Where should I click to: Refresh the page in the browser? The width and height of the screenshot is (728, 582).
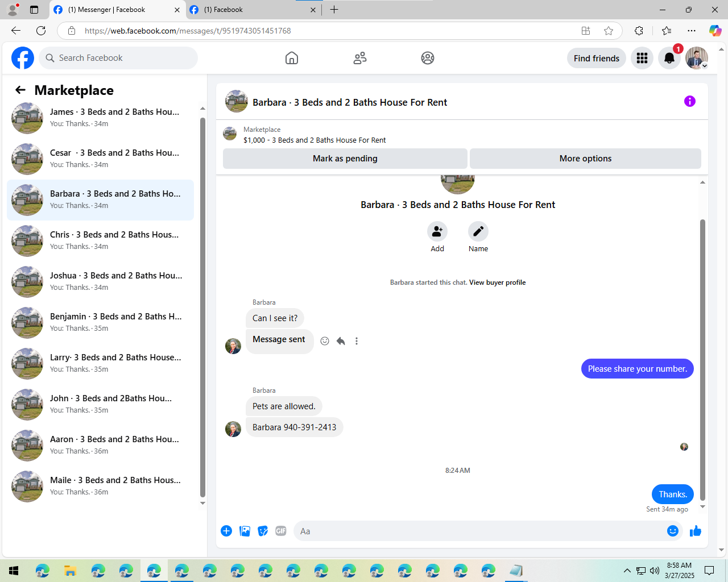tap(41, 31)
